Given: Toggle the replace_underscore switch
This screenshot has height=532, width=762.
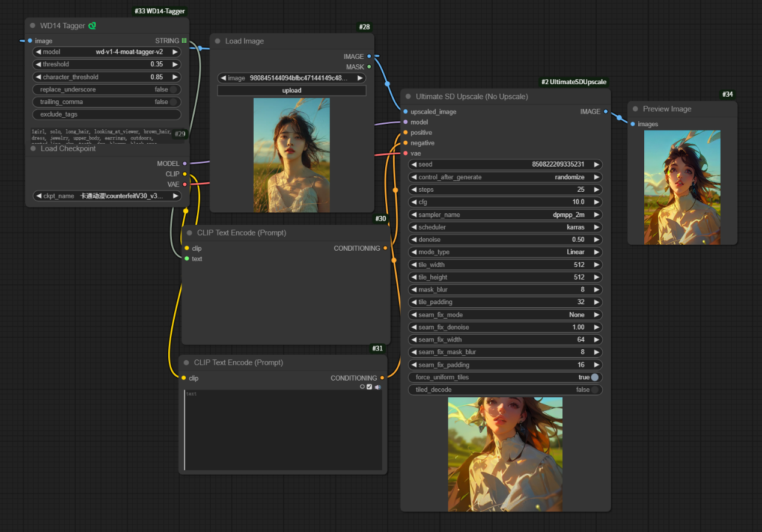Looking at the screenshot, I should click(173, 90).
